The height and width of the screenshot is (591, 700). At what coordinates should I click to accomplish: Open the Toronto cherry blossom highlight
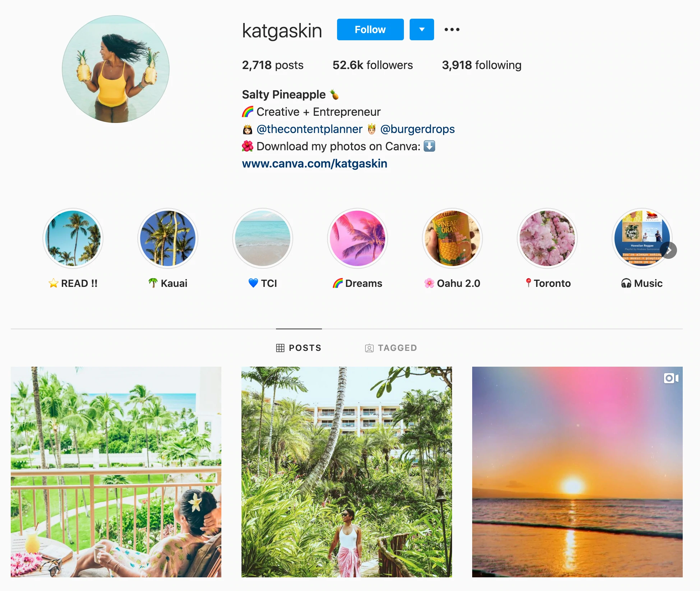pyautogui.click(x=547, y=238)
